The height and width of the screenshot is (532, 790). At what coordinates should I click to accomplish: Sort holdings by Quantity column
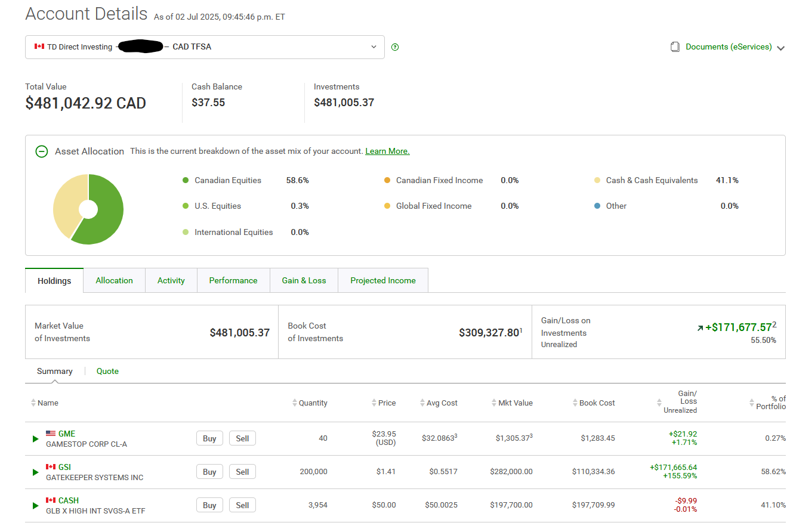tap(310, 403)
